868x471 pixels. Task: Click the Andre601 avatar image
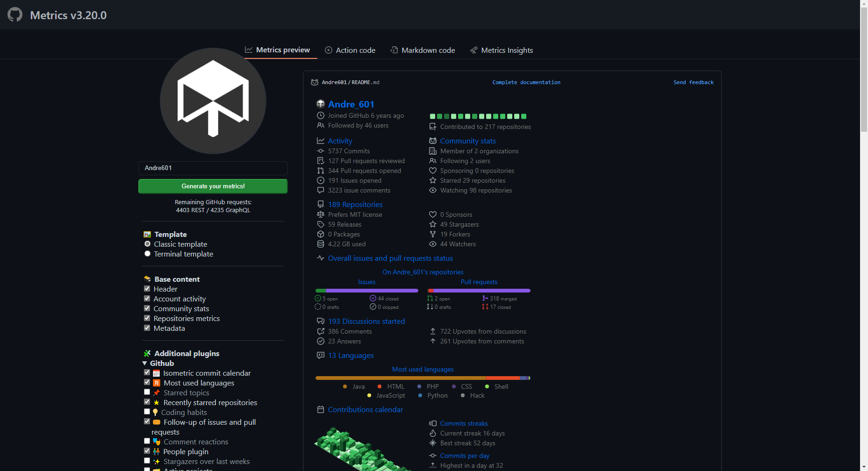213,100
